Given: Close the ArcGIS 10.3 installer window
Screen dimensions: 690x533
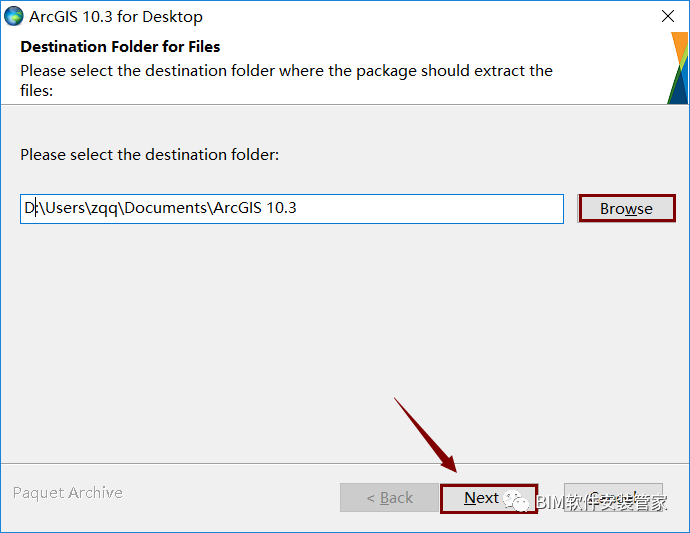Looking at the screenshot, I should point(668,16).
